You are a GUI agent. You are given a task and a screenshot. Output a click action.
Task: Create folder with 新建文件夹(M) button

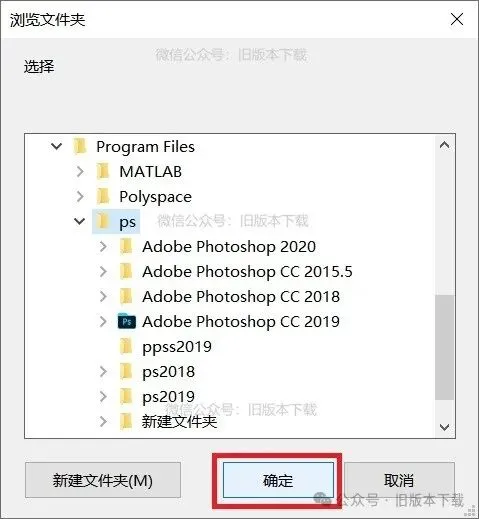tap(103, 480)
